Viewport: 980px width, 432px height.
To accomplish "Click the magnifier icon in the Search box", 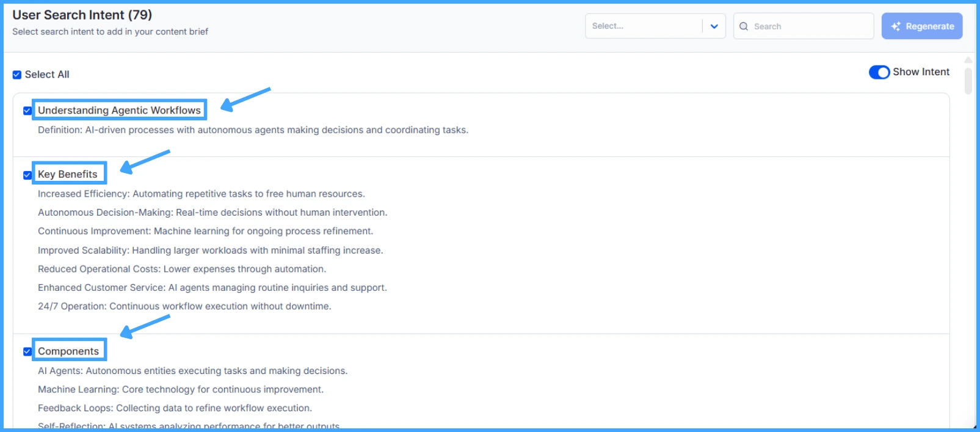I will point(744,26).
